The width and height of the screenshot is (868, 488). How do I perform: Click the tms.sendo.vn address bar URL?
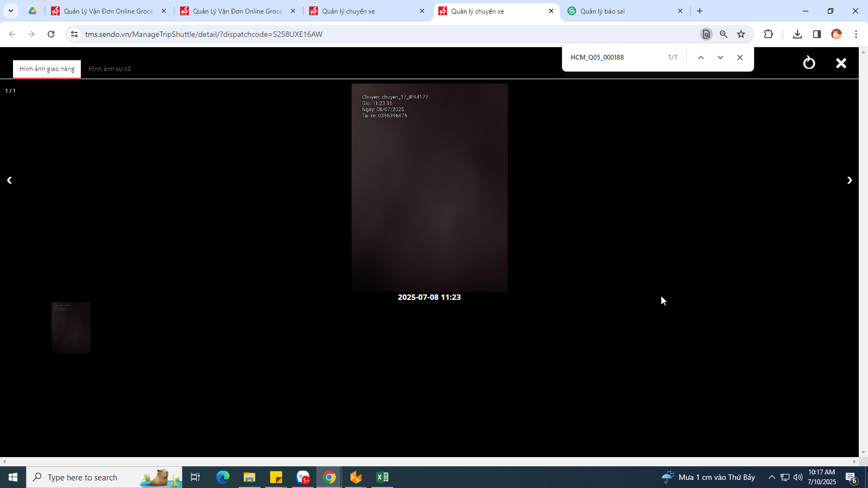(x=204, y=34)
